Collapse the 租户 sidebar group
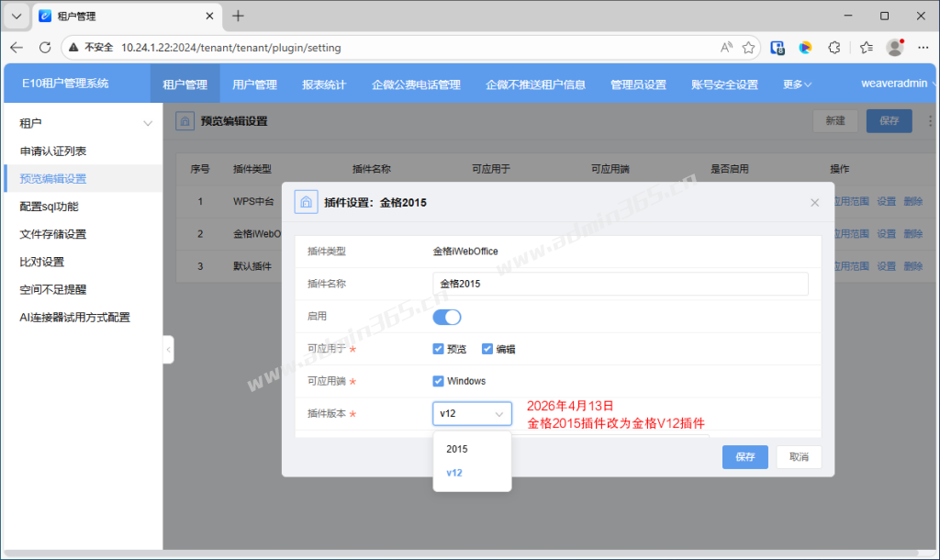The image size is (940, 560). (x=148, y=124)
